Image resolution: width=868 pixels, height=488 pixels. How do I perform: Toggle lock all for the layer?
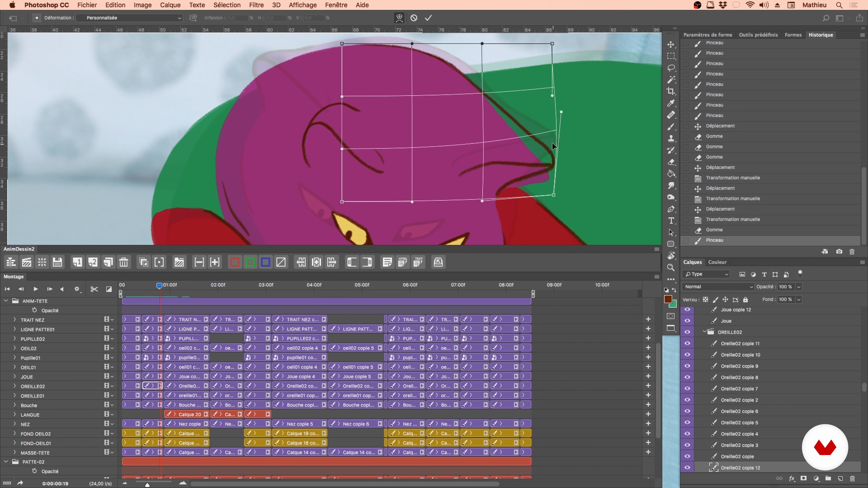coord(745,299)
